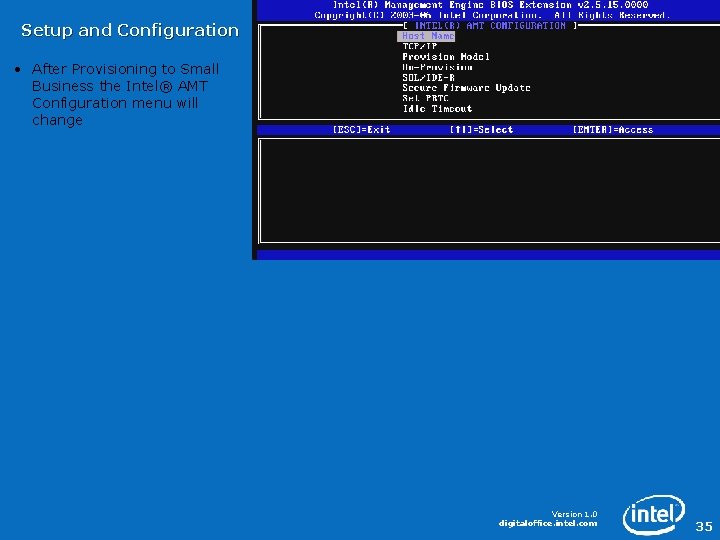Open the TCP/IP menu entry

click(x=420, y=46)
